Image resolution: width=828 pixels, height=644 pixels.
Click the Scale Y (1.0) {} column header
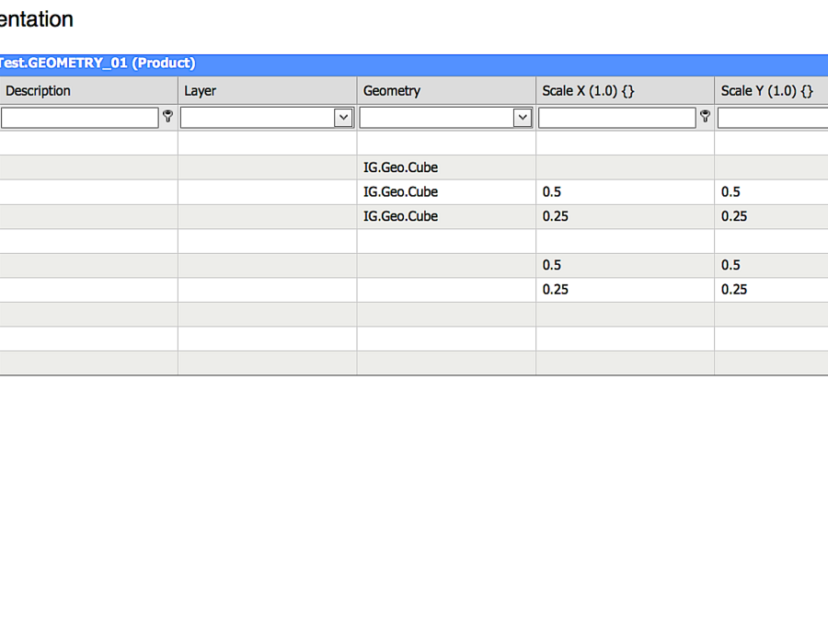(x=772, y=91)
